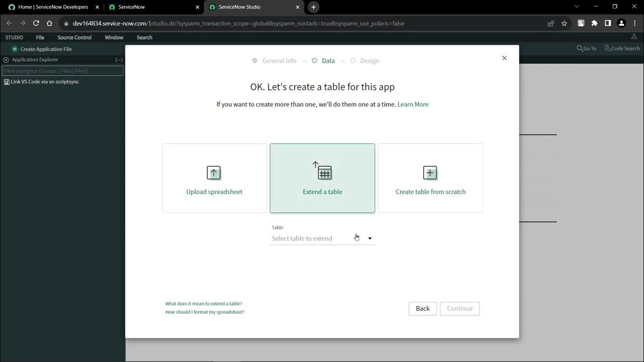
Task: Open the Go To search
Action: click(587, 49)
